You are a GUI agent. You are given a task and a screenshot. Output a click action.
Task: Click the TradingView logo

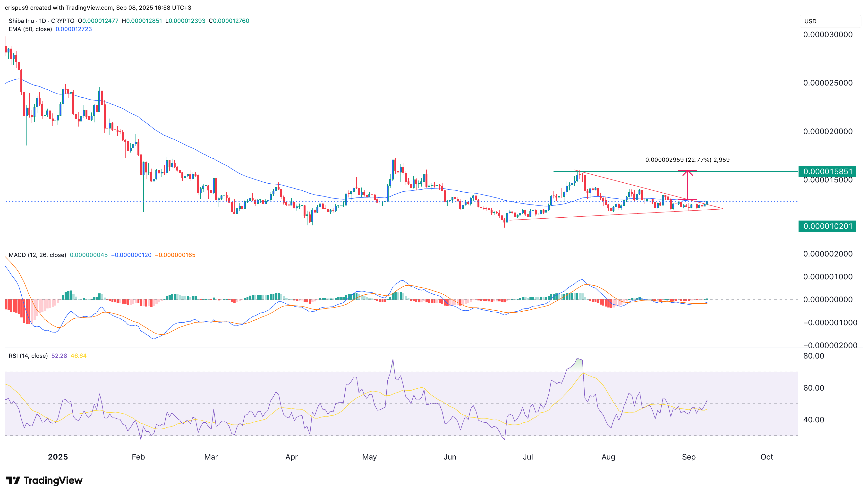click(44, 480)
